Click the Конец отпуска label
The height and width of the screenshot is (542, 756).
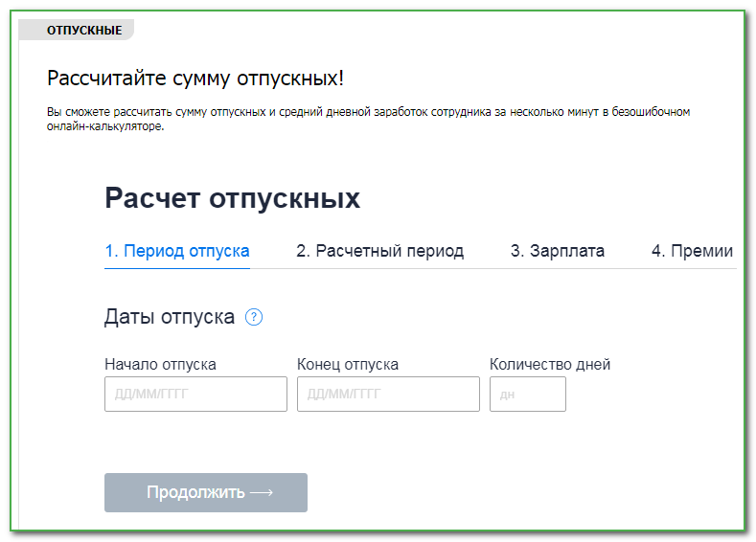point(348,364)
